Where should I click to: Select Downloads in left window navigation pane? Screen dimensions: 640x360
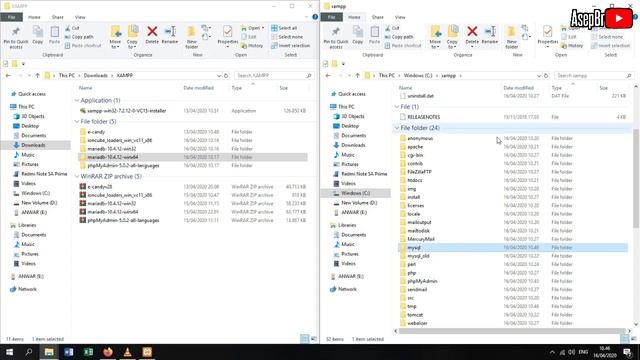click(x=33, y=145)
